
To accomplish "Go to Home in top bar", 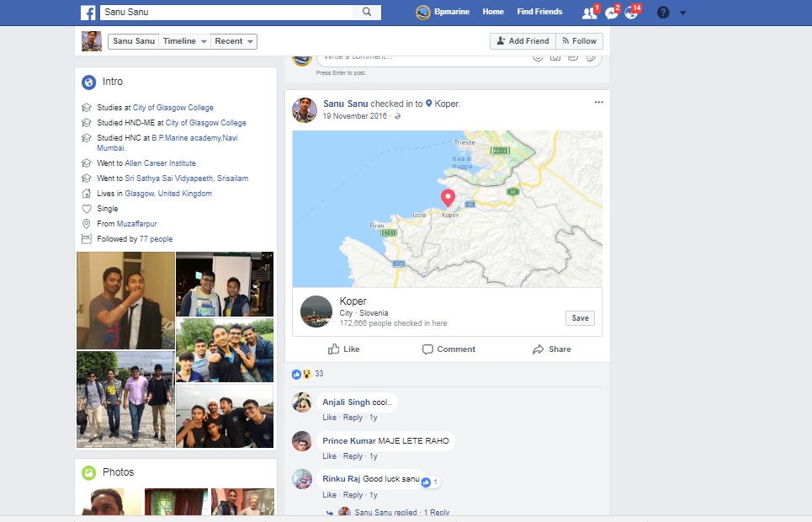I will pos(493,12).
